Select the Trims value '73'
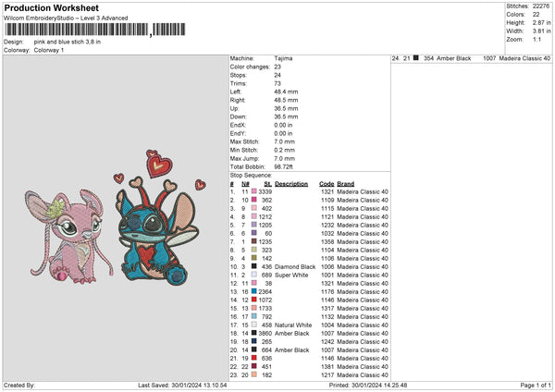555x392 pixels. (277, 83)
